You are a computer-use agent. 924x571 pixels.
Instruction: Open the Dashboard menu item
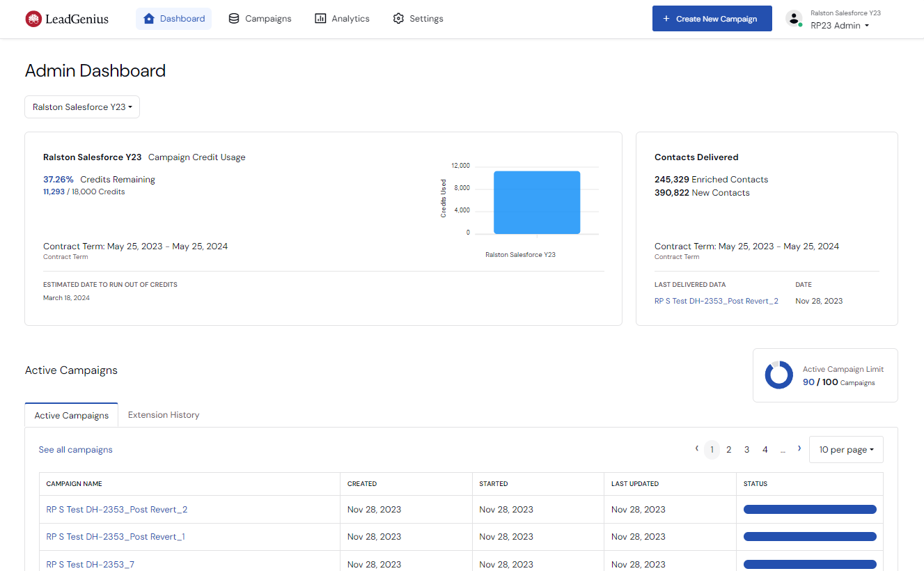[174, 19]
